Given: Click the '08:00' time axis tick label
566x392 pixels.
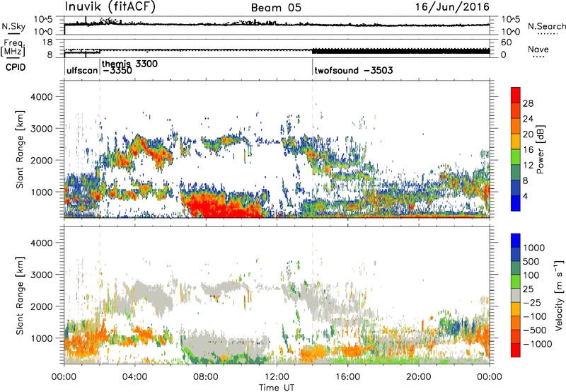Looking at the screenshot, I should coord(206,377).
